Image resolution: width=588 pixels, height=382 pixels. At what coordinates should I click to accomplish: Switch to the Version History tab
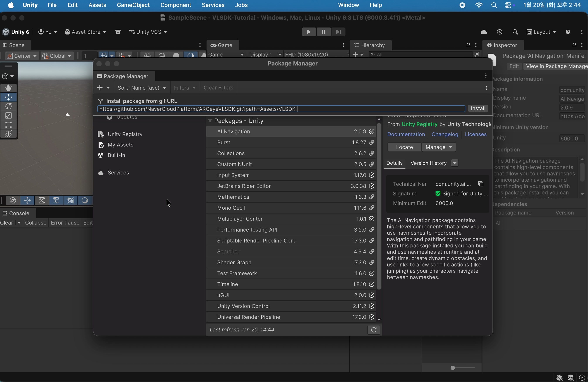click(428, 163)
